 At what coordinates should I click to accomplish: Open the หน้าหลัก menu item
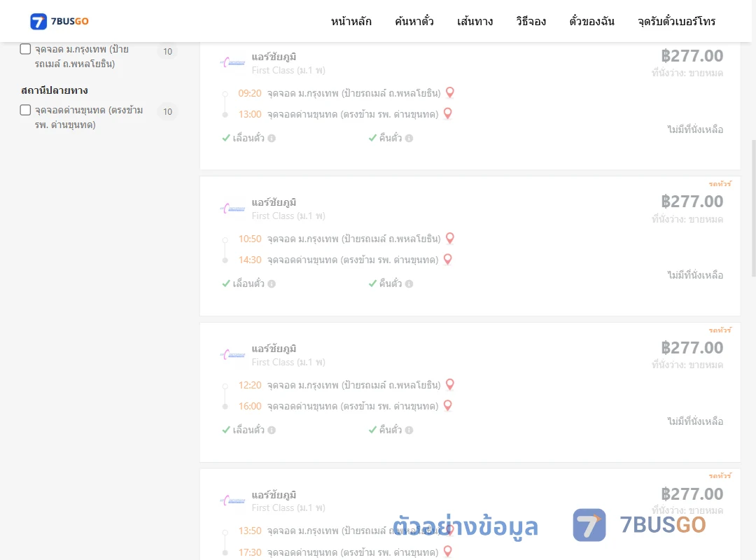point(351,21)
